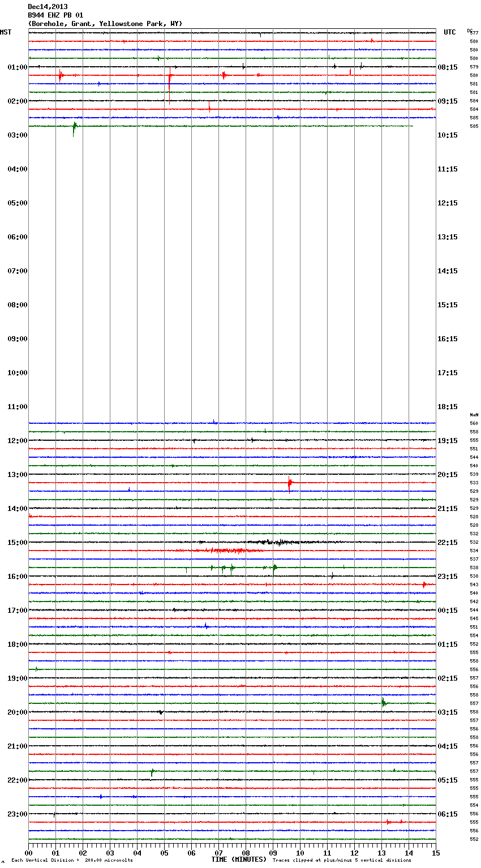Click the 05:00 MST hour label
This screenshot has width=481, height=868.
pos(18,203)
